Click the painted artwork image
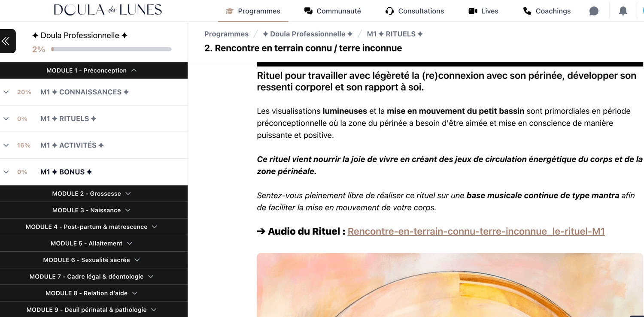 [x=450, y=285]
